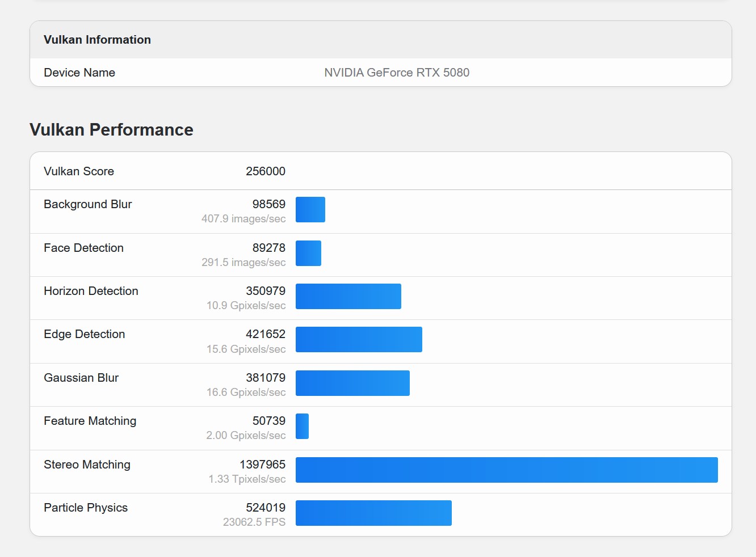This screenshot has height=557, width=756.
Task: Click the Feature Matching score 50739
Action: (268, 421)
